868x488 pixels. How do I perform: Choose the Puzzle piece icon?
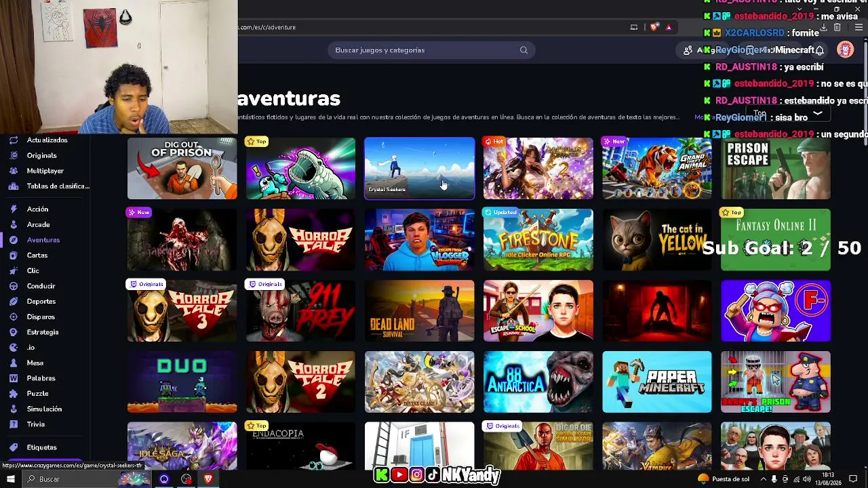(x=14, y=394)
